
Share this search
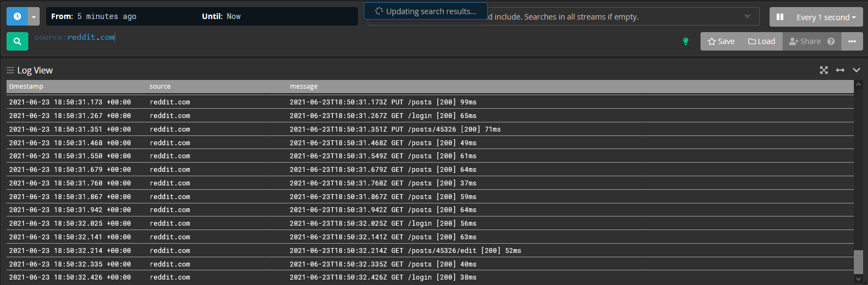point(805,41)
